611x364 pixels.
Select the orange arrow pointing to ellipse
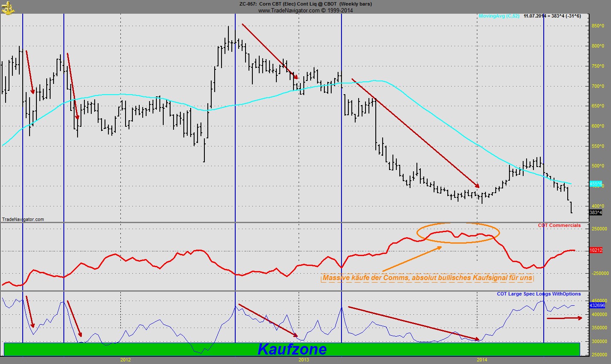pos(412,259)
